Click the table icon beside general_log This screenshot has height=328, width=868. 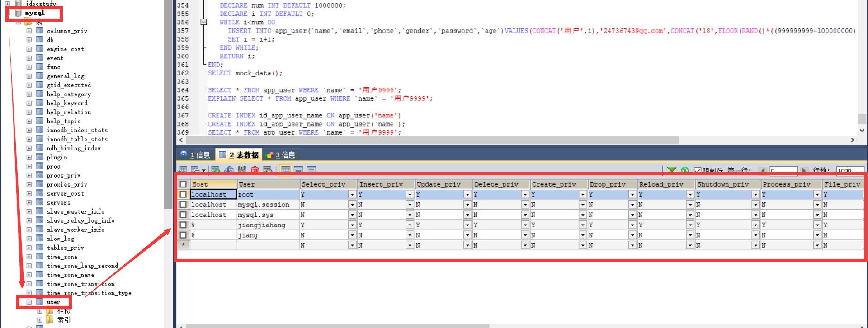tap(40, 76)
